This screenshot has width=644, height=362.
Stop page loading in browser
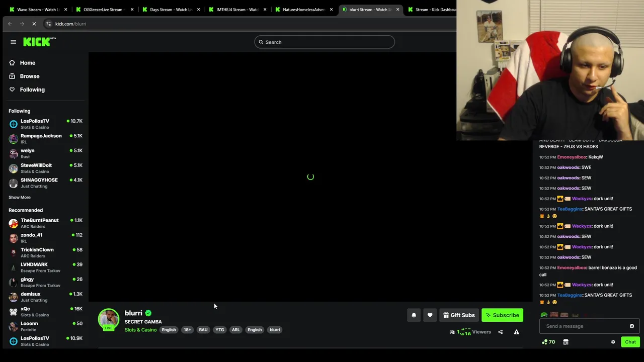tap(34, 24)
